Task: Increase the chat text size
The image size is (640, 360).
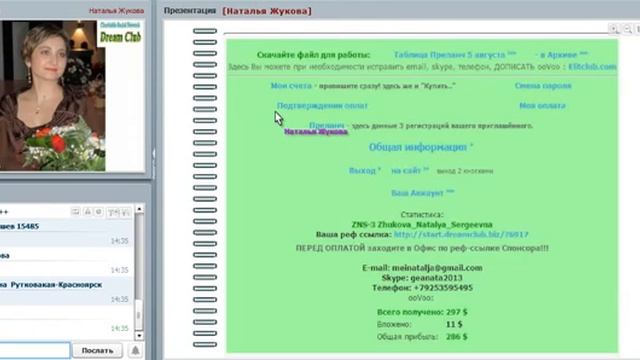Action: [113, 212]
